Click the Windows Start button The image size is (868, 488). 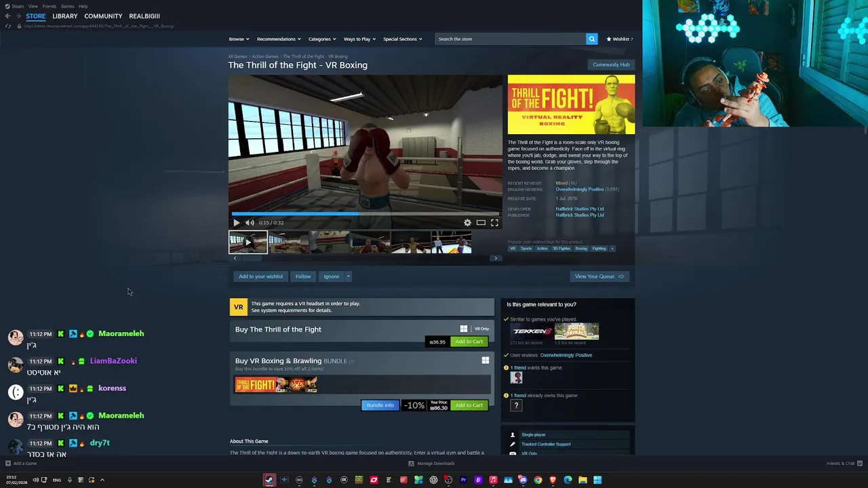coord(597,480)
